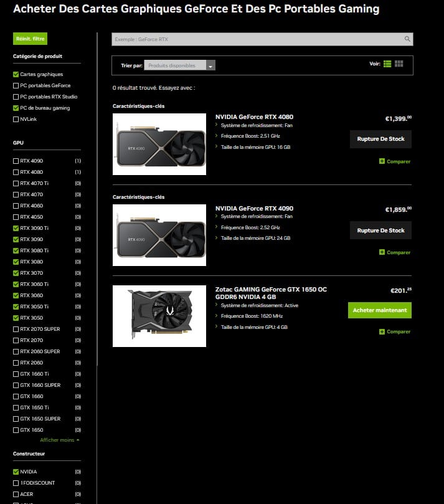
Task: Check the GTX 1650 Ti filter
Action: tap(16, 407)
